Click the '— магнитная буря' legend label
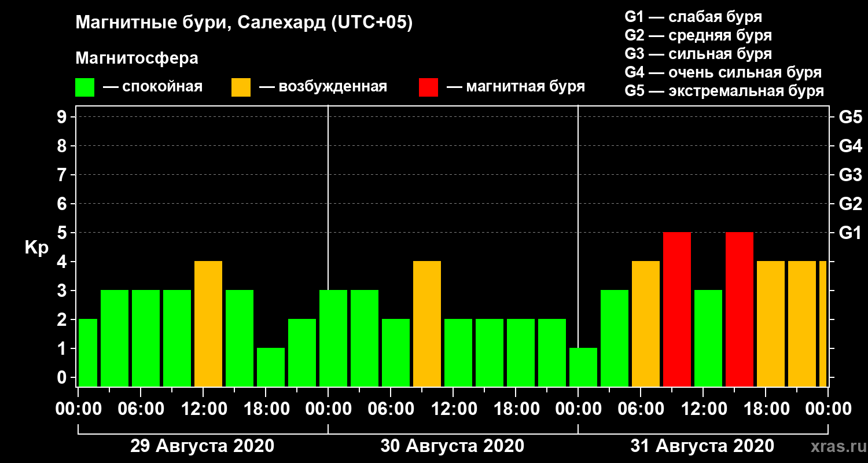The width and height of the screenshot is (868, 463). (516, 87)
